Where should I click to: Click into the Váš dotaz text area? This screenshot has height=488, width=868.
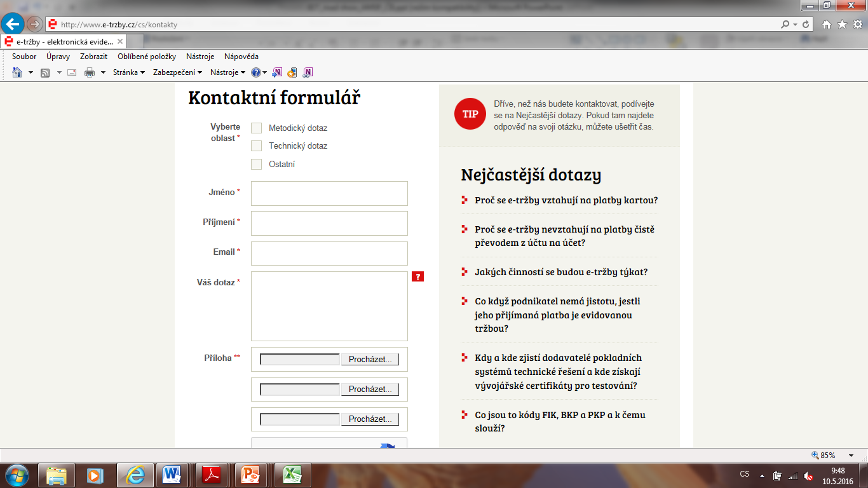(329, 306)
